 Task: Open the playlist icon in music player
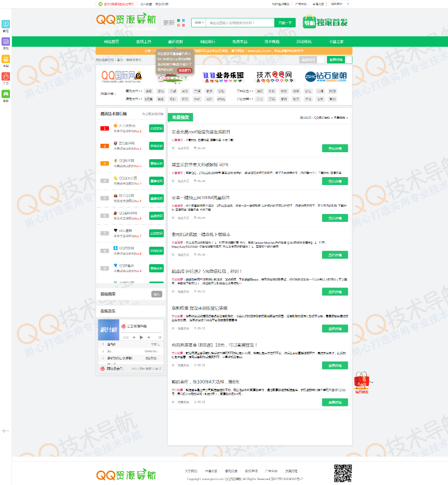[159, 337]
